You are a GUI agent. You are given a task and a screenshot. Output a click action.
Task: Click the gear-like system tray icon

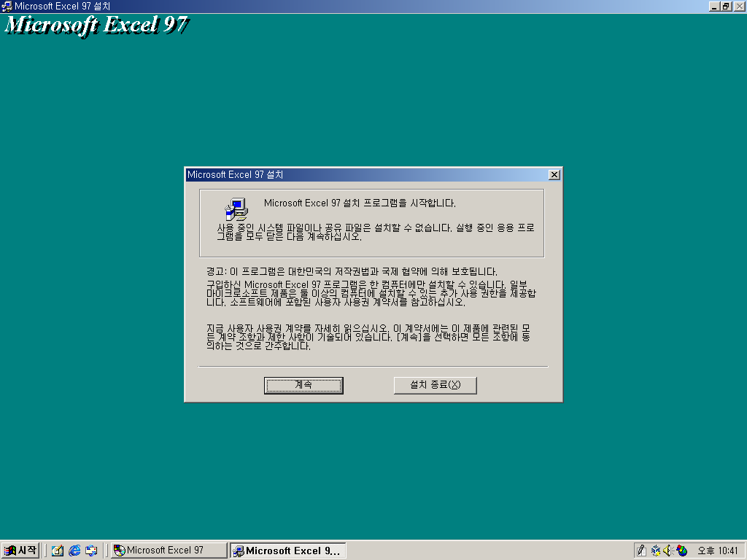tap(656, 551)
